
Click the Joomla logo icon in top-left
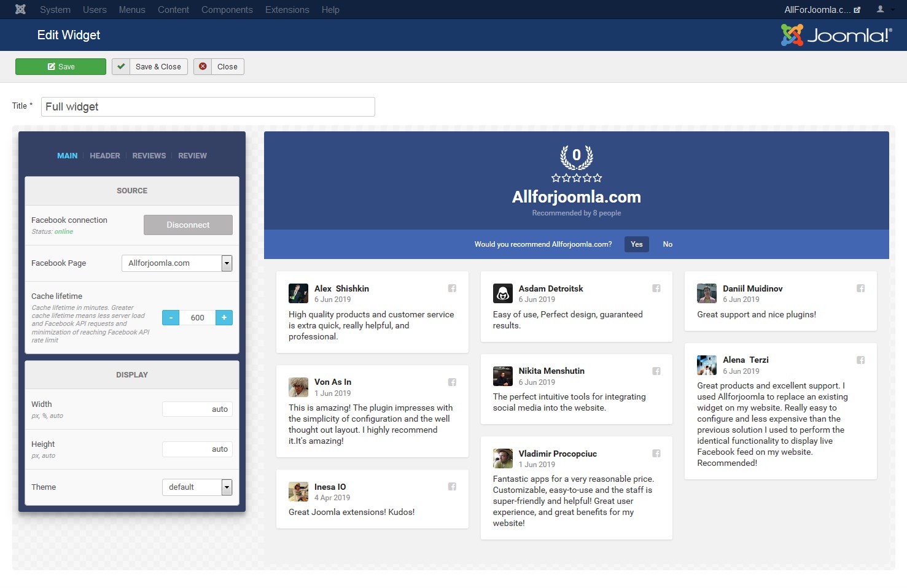[20, 9]
